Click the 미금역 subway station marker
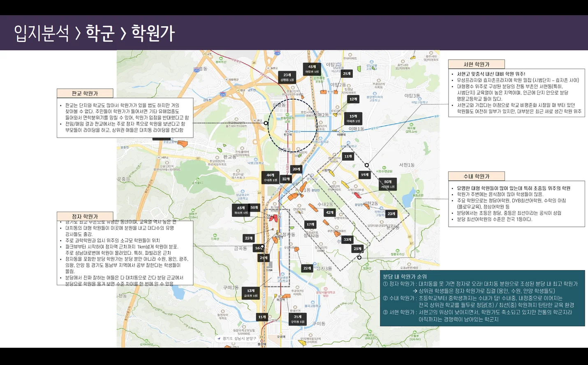This screenshot has width=588, height=365. [281, 296]
